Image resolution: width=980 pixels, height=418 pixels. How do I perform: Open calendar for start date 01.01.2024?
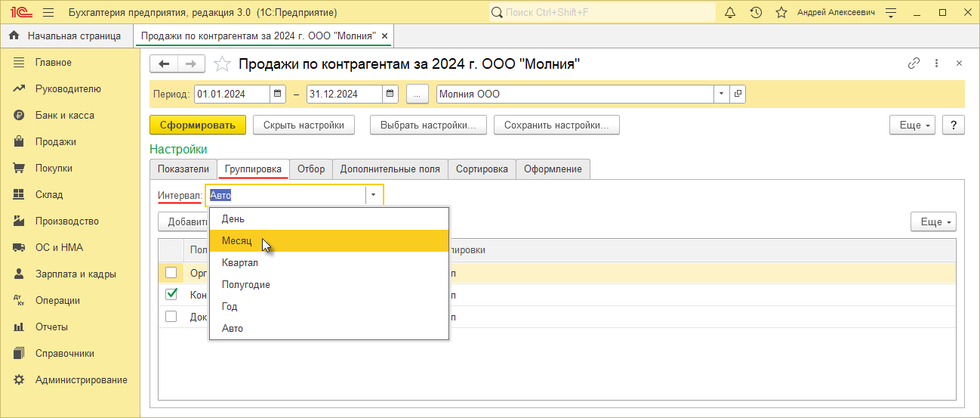tap(278, 94)
